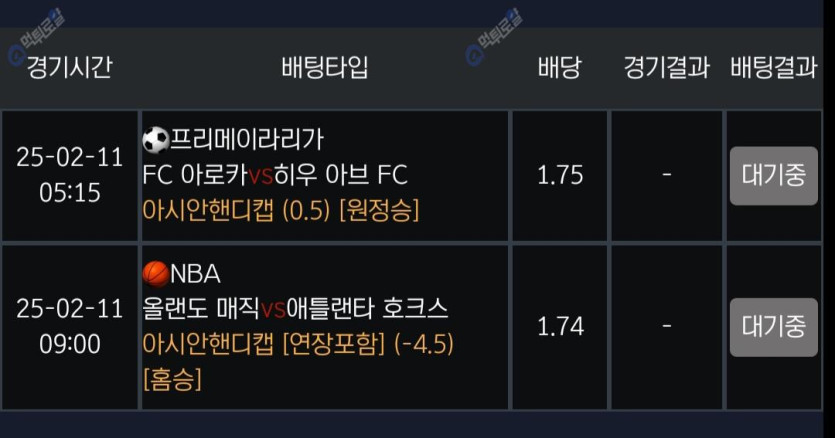The image size is (835, 438).
Task: Select the 경기결과 column header
Action: point(666,68)
